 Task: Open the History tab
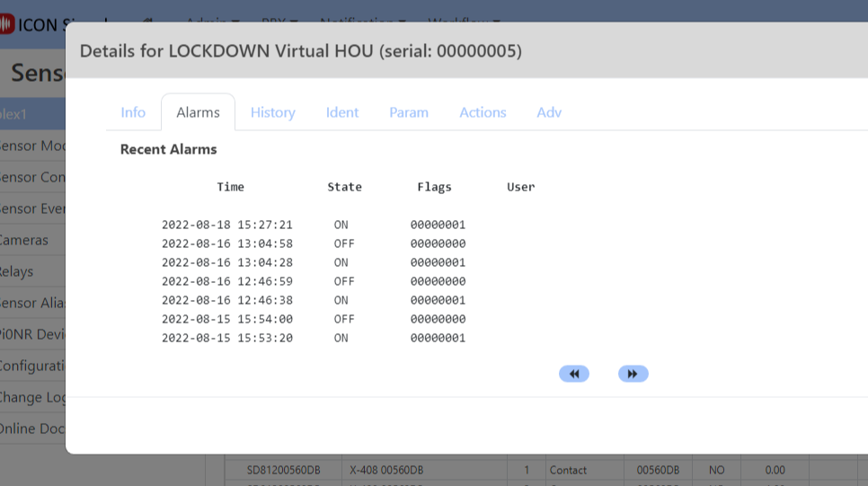pos(272,112)
